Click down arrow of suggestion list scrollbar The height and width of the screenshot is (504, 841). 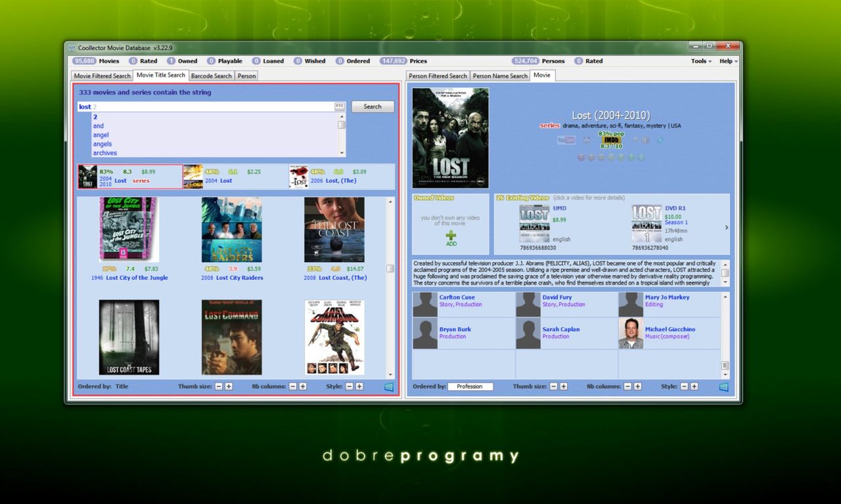[342, 153]
